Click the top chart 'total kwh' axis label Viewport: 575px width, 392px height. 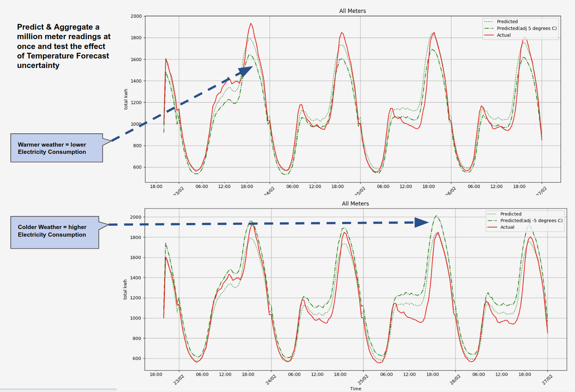pos(126,100)
